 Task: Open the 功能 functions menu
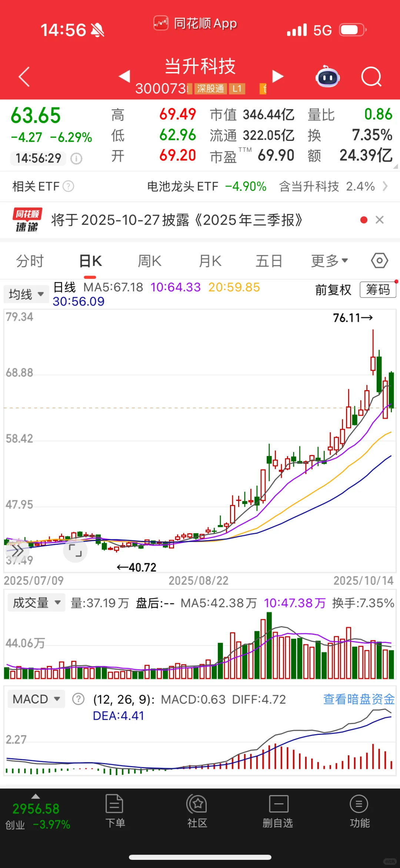[359, 811]
